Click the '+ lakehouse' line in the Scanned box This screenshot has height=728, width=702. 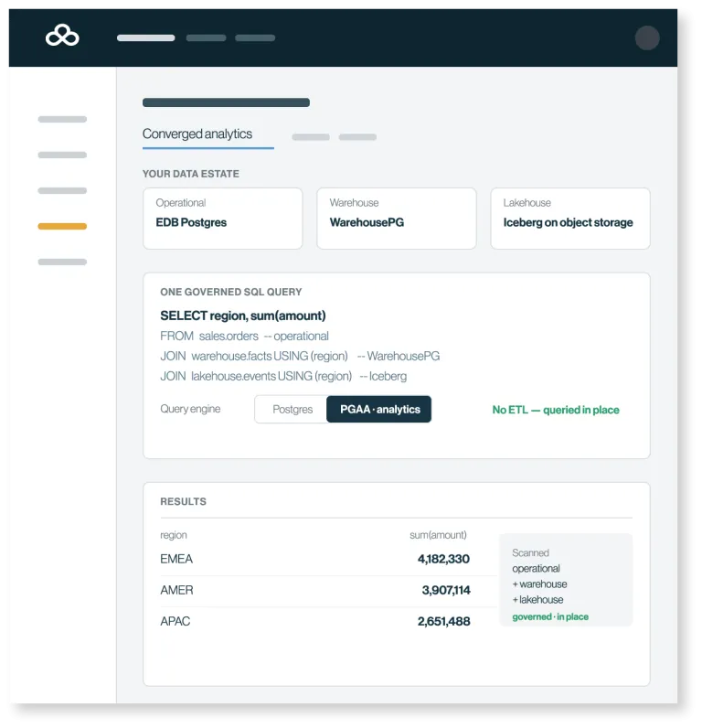(x=537, y=599)
